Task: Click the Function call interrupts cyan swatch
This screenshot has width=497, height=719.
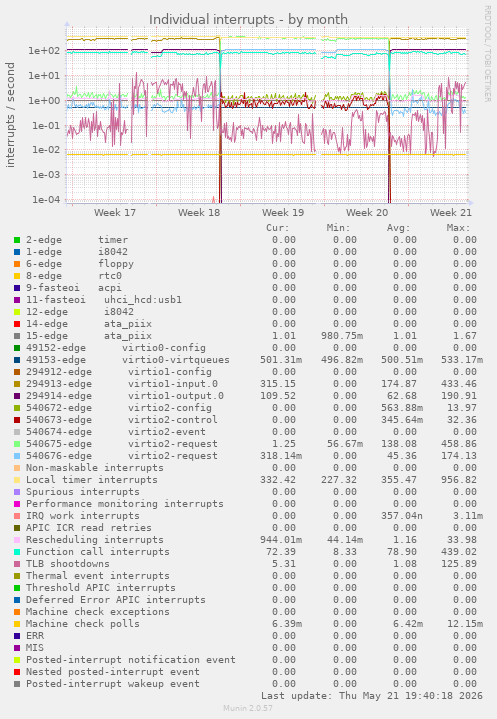Action: [17, 552]
